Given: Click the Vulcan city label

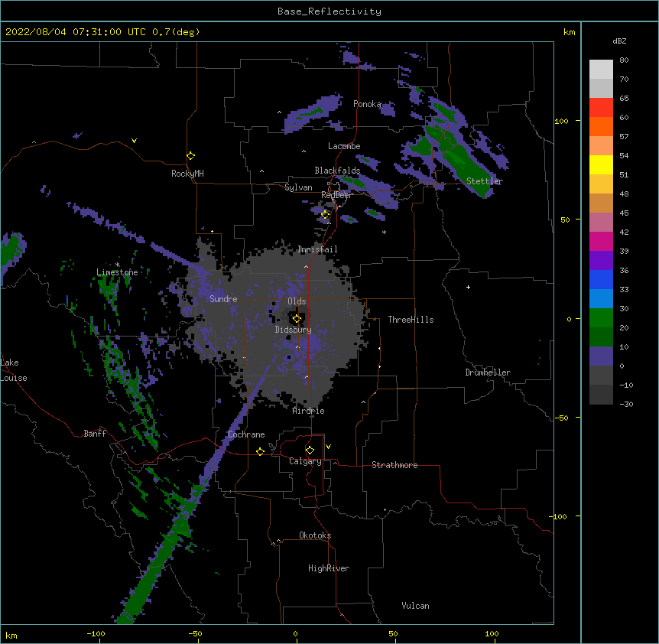Looking at the screenshot, I should pos(415,606).
